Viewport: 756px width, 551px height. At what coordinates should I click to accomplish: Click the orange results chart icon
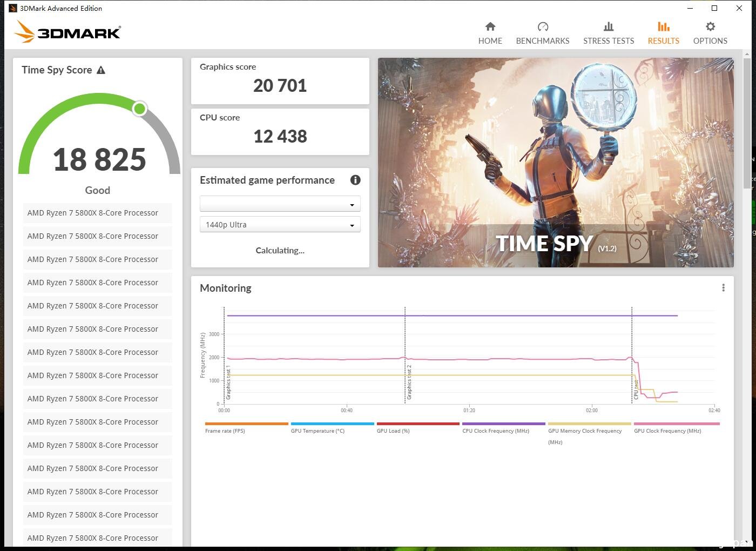click(x=664, y=26)
